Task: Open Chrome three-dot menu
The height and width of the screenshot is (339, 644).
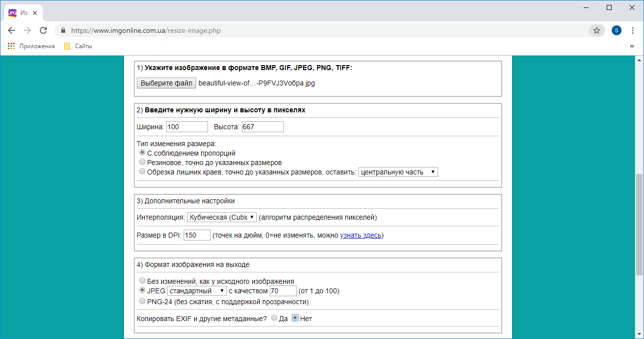Action: 633,30
